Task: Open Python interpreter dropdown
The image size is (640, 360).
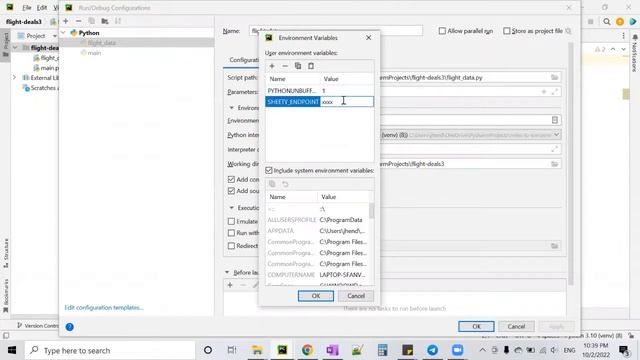Action: (556, 135)
